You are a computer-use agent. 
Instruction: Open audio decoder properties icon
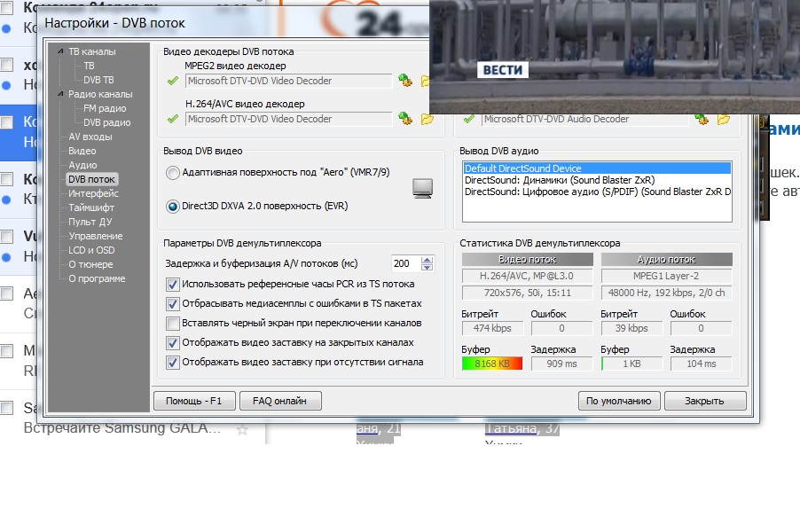point(702,119)
